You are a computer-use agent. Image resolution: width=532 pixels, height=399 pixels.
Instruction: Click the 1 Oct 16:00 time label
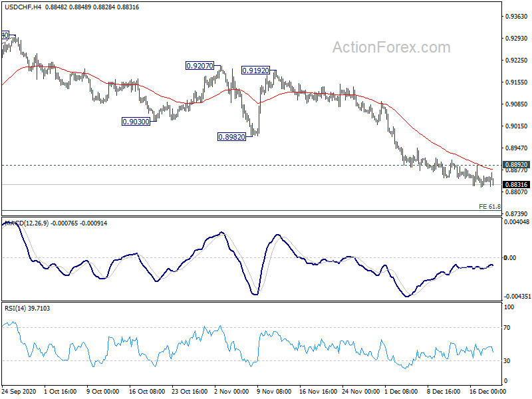click(61, 391)
